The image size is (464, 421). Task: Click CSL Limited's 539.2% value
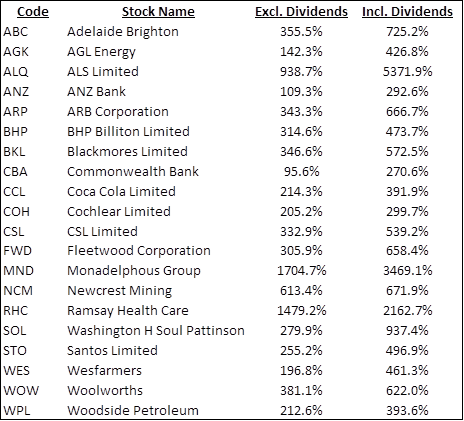407,232
